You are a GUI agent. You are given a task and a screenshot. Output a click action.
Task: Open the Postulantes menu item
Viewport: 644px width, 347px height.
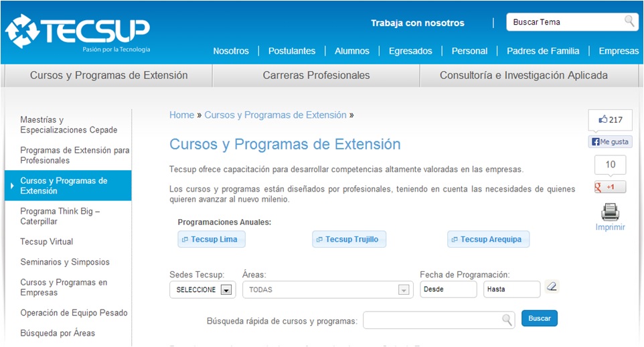click(x=292, y=51)
